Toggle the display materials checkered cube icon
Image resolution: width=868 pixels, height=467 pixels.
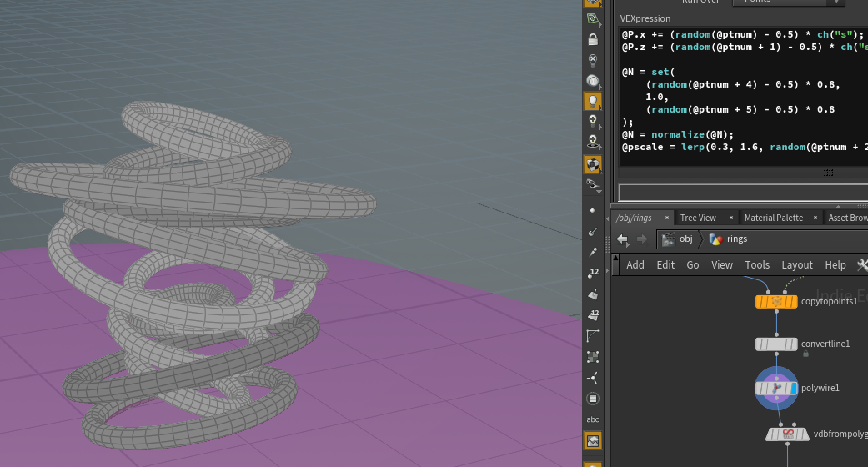click(592, 164)
